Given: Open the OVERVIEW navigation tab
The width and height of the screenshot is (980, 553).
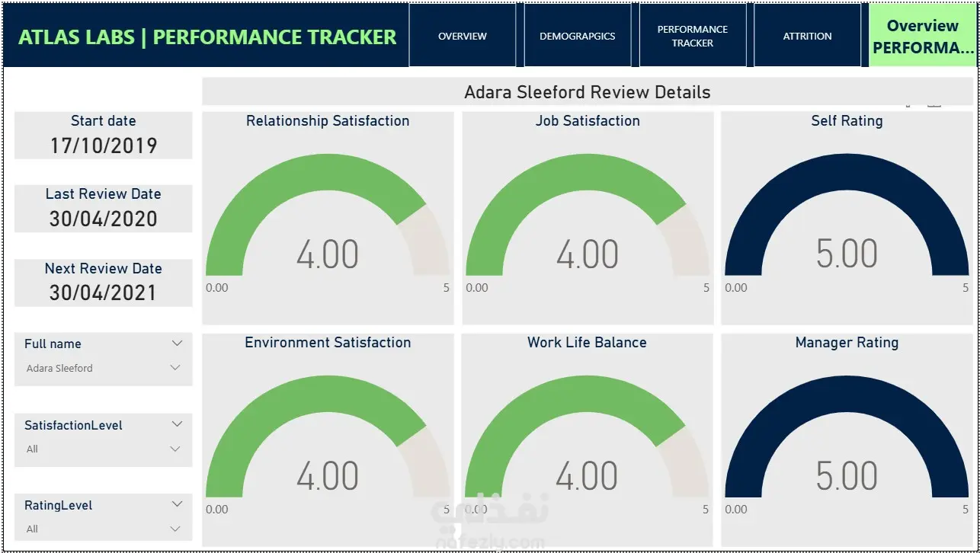Looking at the screenshot, I should pos(463,36).
